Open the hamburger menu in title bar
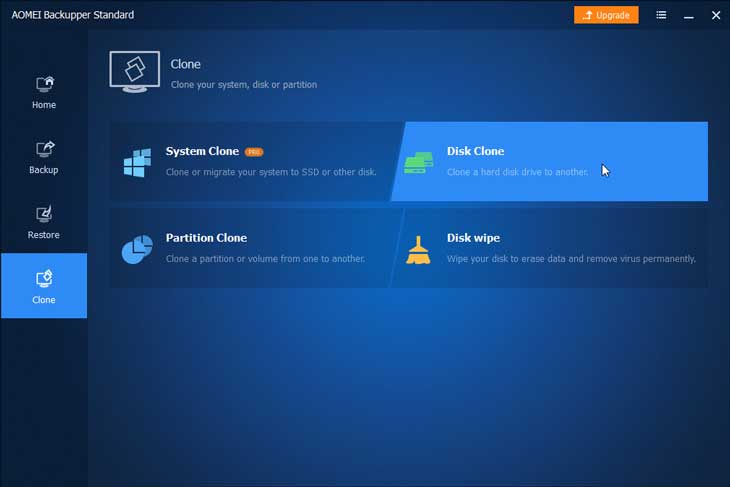The image size is (730, 487). (x=661, y=15)
